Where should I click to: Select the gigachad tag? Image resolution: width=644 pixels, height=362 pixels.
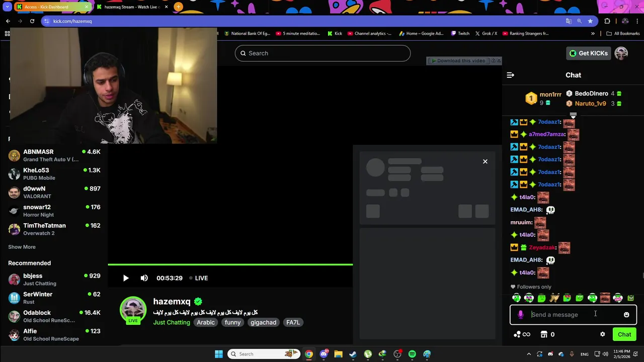pyautogui.click(x=264, y=322)
